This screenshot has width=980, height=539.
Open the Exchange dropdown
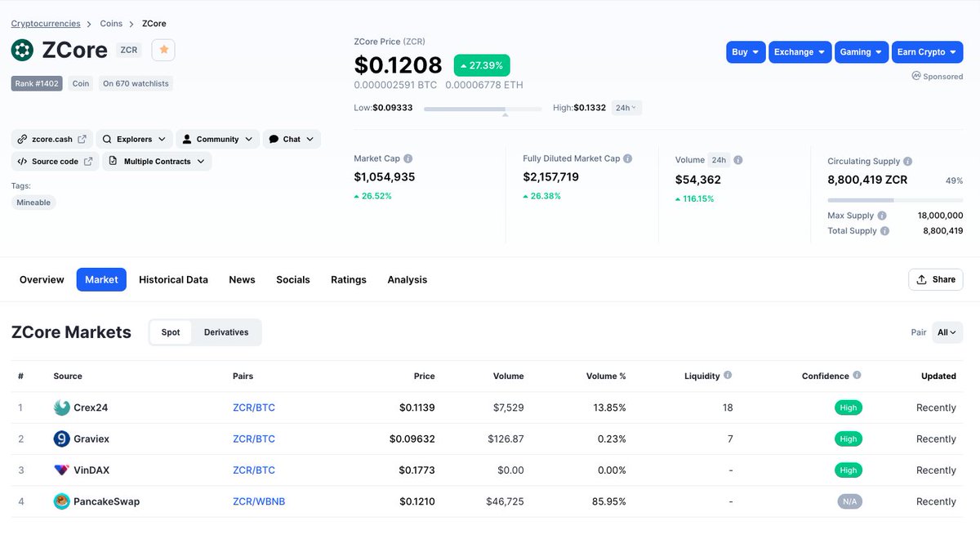coord(800,51)
